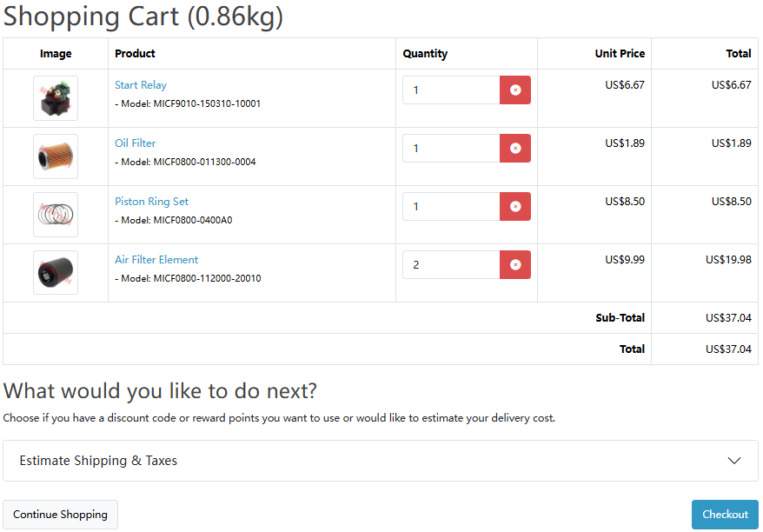Click the Oil Filter product image
The height and width of the screenshot is (532, 763).
55,156
